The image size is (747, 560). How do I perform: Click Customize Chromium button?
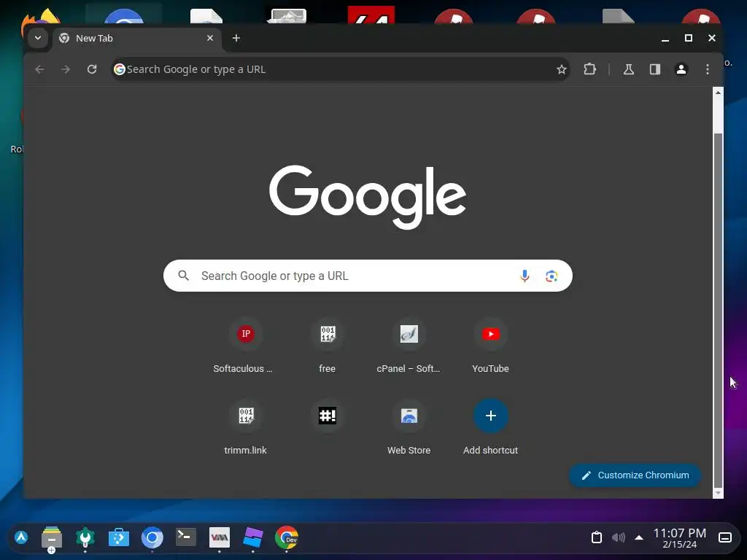pyautogui.click(x=635, y=475)
